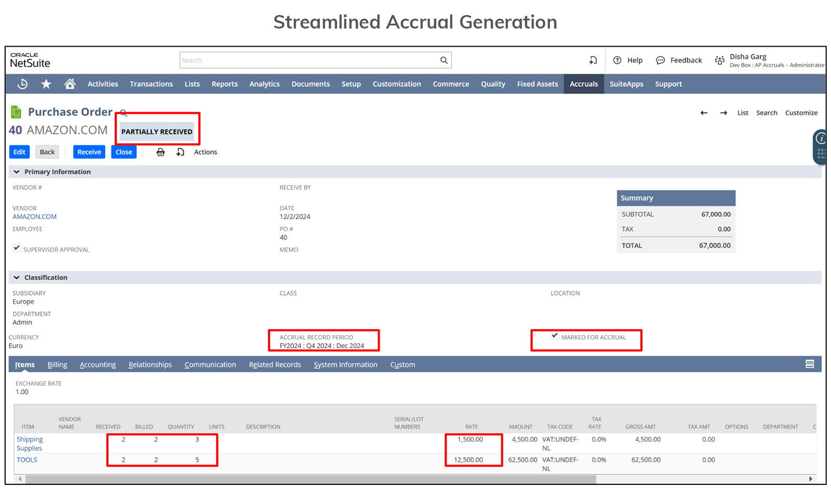Click the horizontal scrollbar under the items table
This screenshot has width=831, height=504.
[311, 479]
